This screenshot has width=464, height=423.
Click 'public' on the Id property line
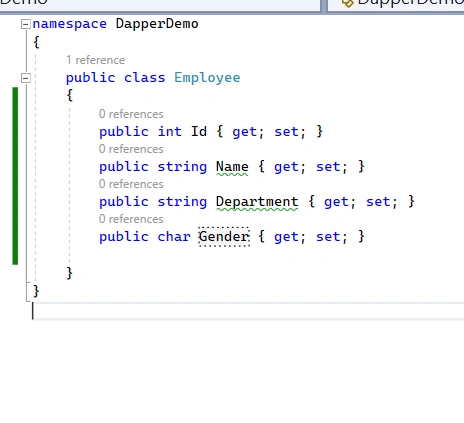pyautogui.click(x=124, y=132)
